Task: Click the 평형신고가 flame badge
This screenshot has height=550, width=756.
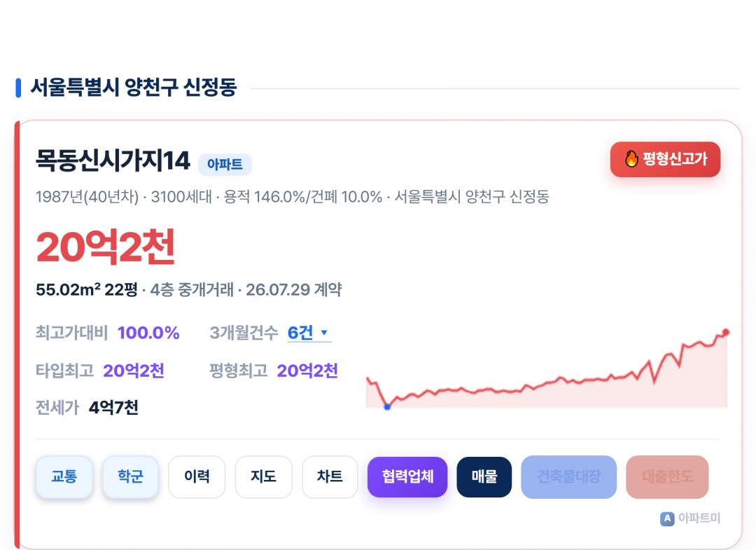Action: pos(665,159)
